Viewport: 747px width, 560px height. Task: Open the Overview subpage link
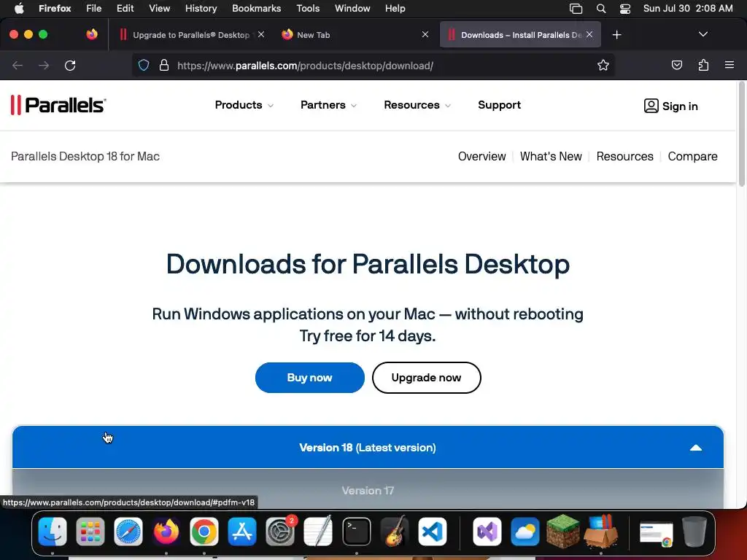click(x=481, y=156)
